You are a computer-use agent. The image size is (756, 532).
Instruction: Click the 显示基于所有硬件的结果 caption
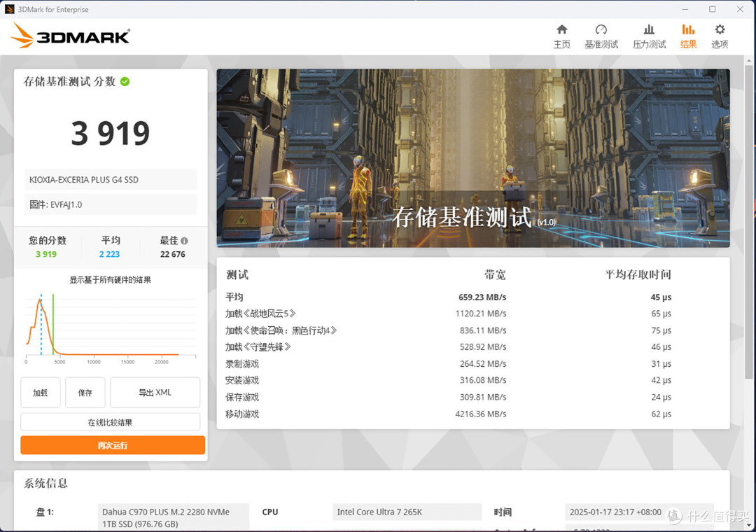(111, 280)
